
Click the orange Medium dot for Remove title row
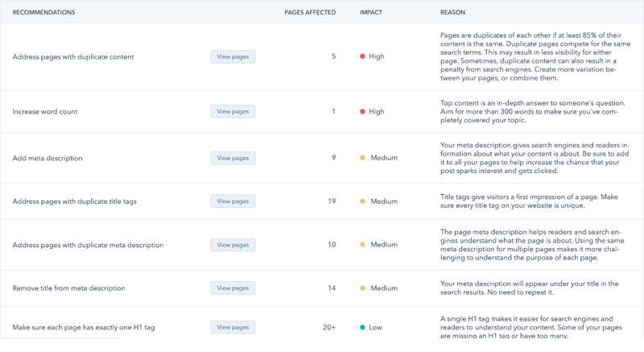[x=362, y=288]
